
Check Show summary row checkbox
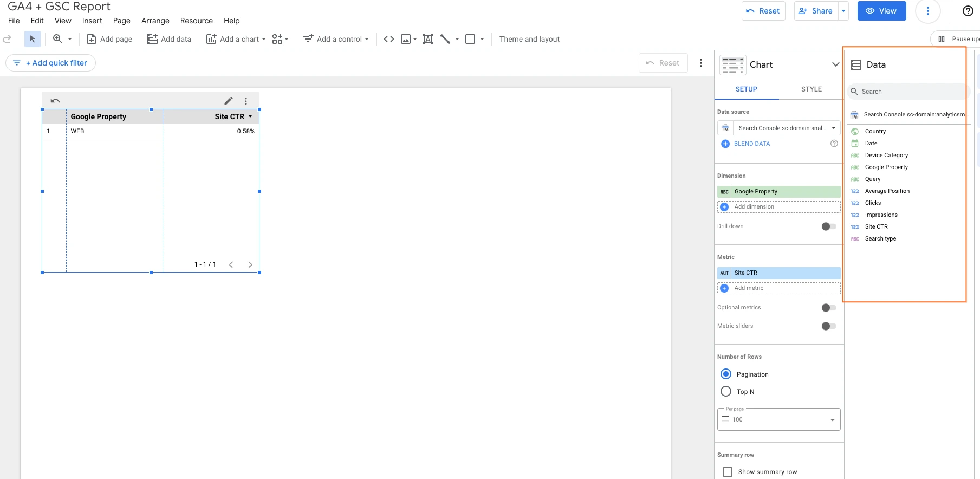click(728, 472)
